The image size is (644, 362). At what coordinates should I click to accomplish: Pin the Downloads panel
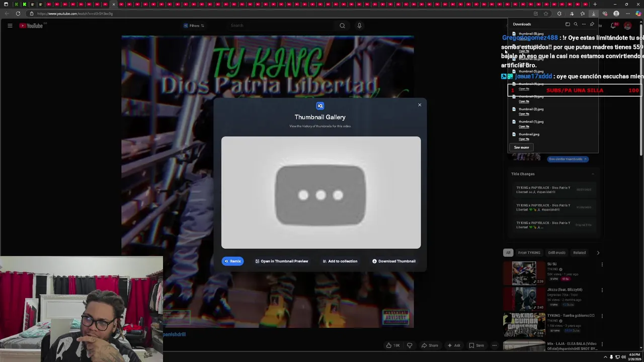click(592, 24)
